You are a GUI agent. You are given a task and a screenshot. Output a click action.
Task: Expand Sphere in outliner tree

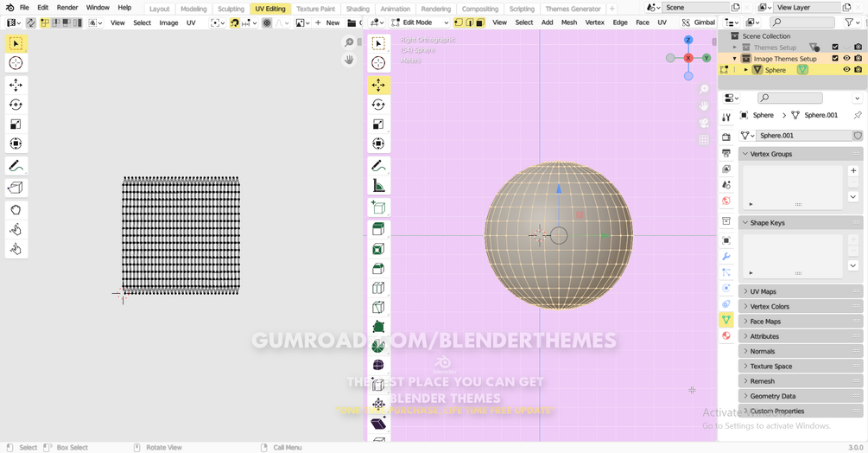(745, 70)
